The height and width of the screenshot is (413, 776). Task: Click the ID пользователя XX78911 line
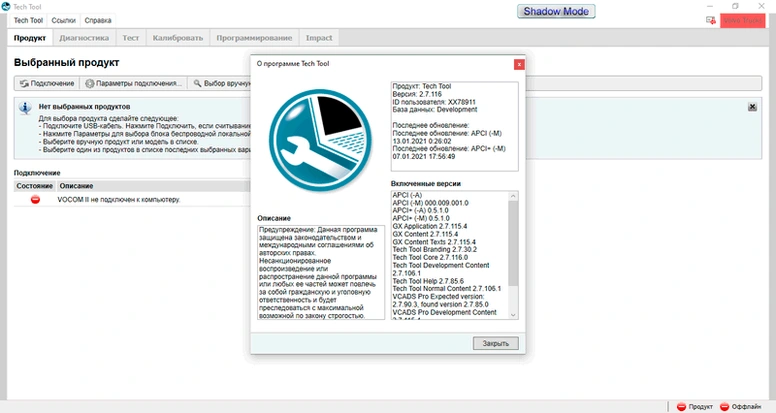[x=434, y=102]
